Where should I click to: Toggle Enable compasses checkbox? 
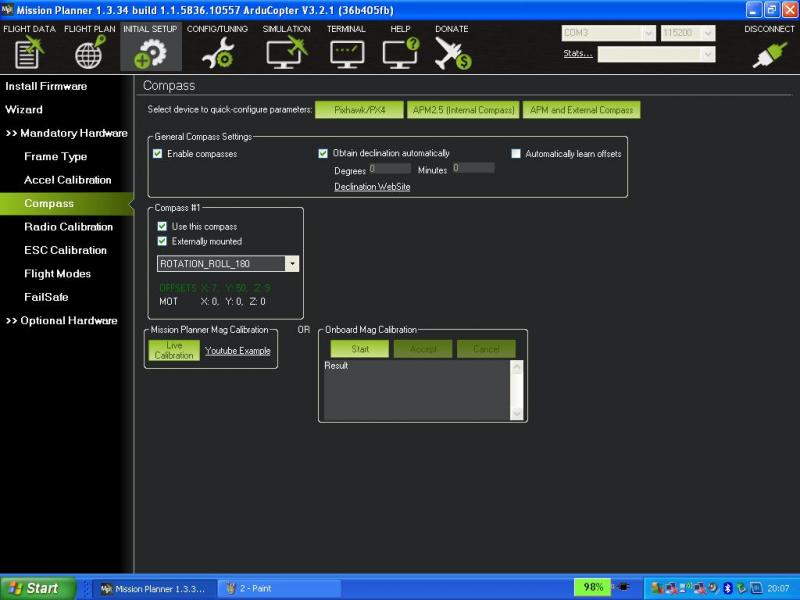pos(158,154)
